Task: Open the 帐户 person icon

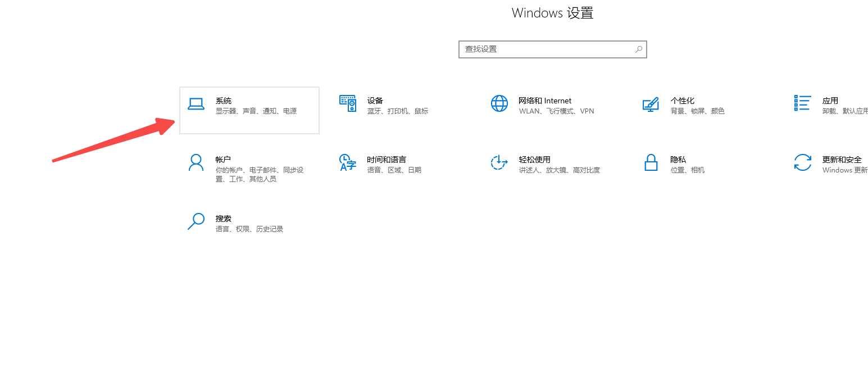Action: [196, 162]
